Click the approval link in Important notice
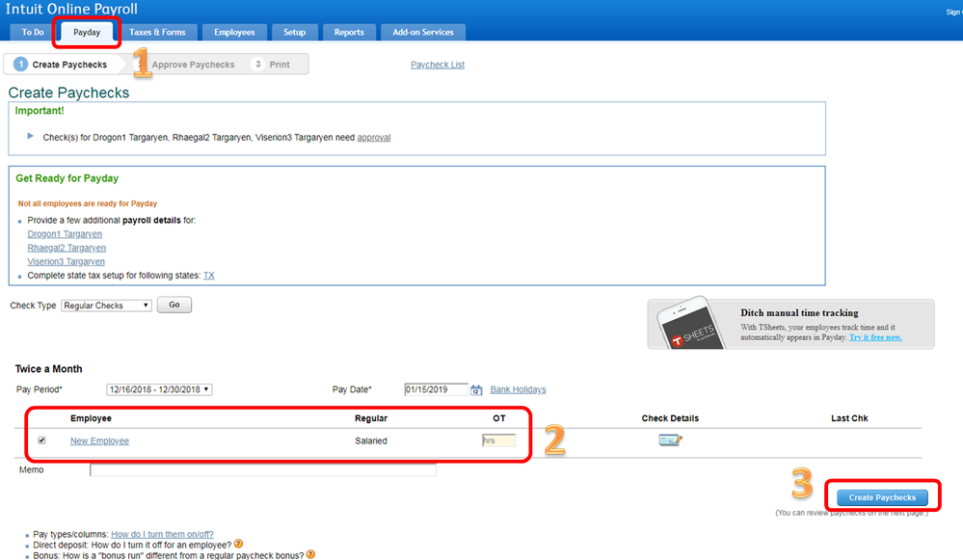The height and width of the screenshot is (560, 963). point(373,138)
